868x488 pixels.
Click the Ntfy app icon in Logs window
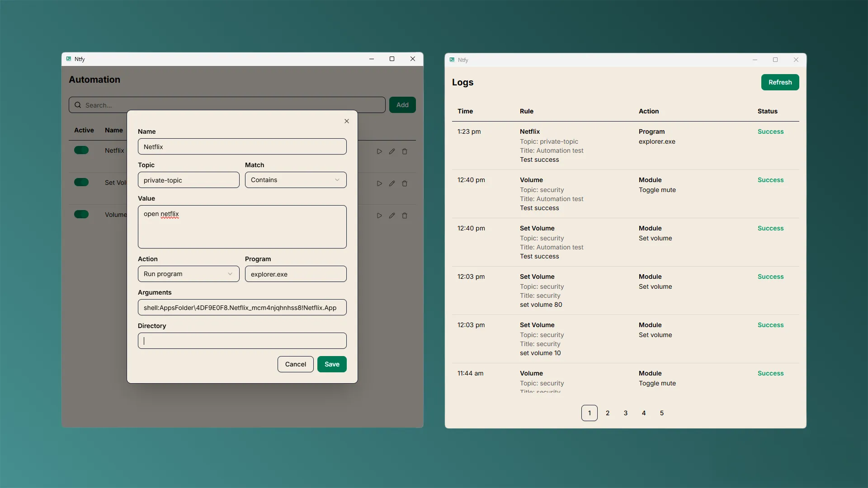click(x=452, y=60)
